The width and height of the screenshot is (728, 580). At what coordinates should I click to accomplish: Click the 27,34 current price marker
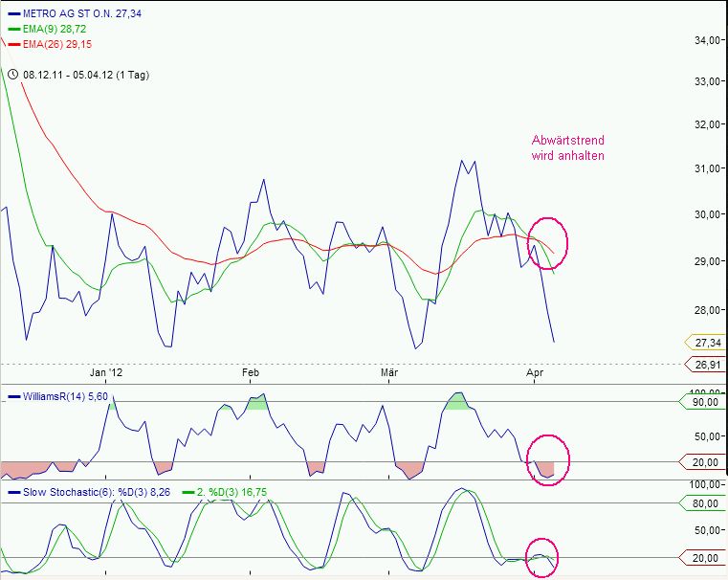[x=705, y=343]
